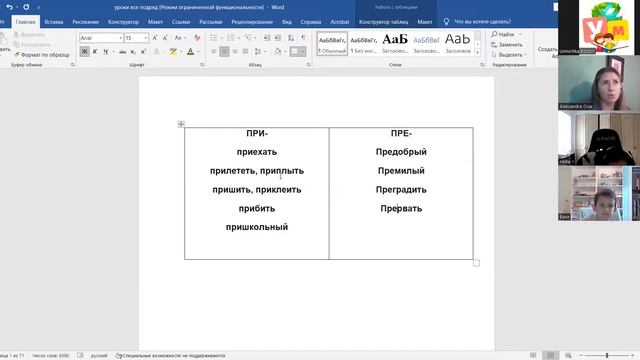The image size is (640, 360).
Task: Decrease font size with A-down icon
Action: (165, 38)
